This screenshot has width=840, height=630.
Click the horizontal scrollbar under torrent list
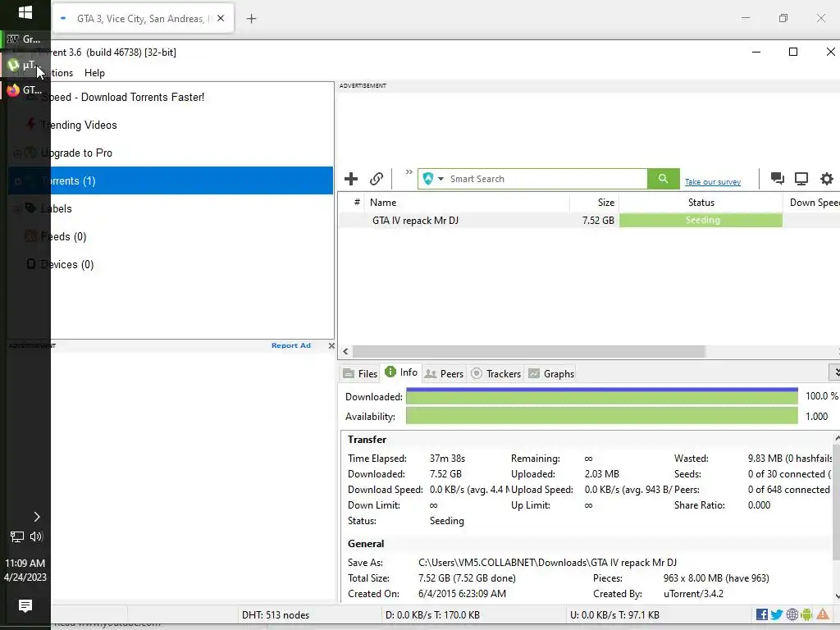click(x=528, y=351)
